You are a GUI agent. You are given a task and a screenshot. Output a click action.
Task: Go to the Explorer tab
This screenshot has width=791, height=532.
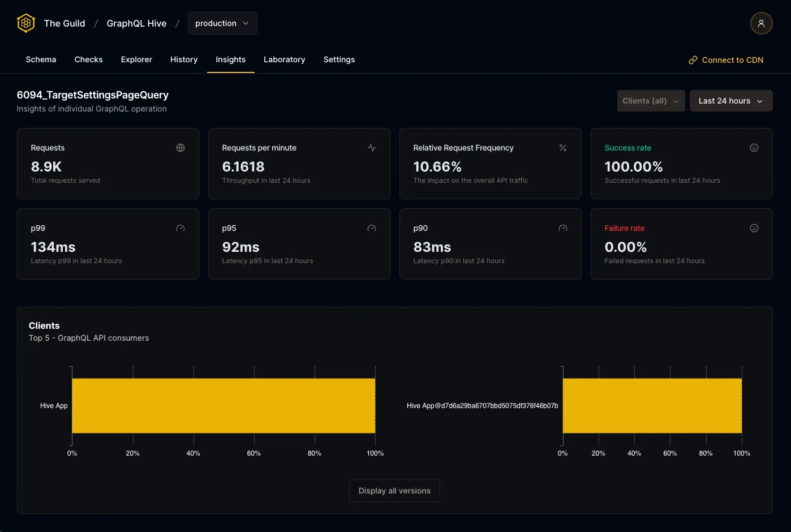pos(136,59)
